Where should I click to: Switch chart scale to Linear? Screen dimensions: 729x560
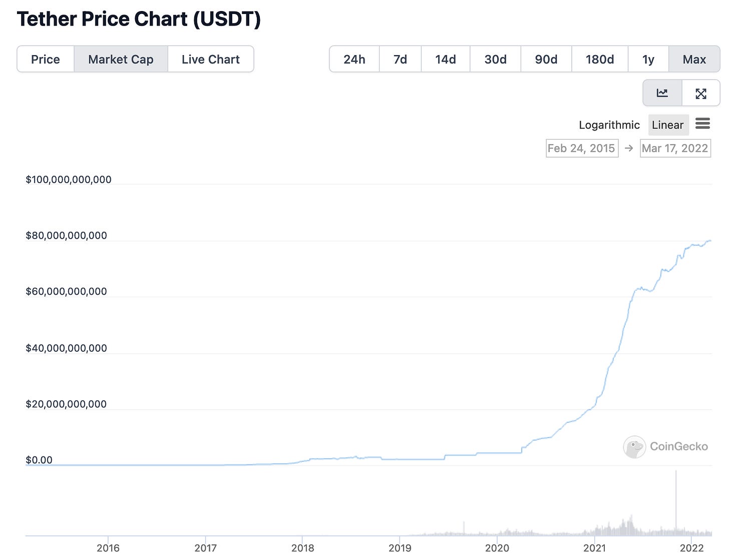coord(668,125)
